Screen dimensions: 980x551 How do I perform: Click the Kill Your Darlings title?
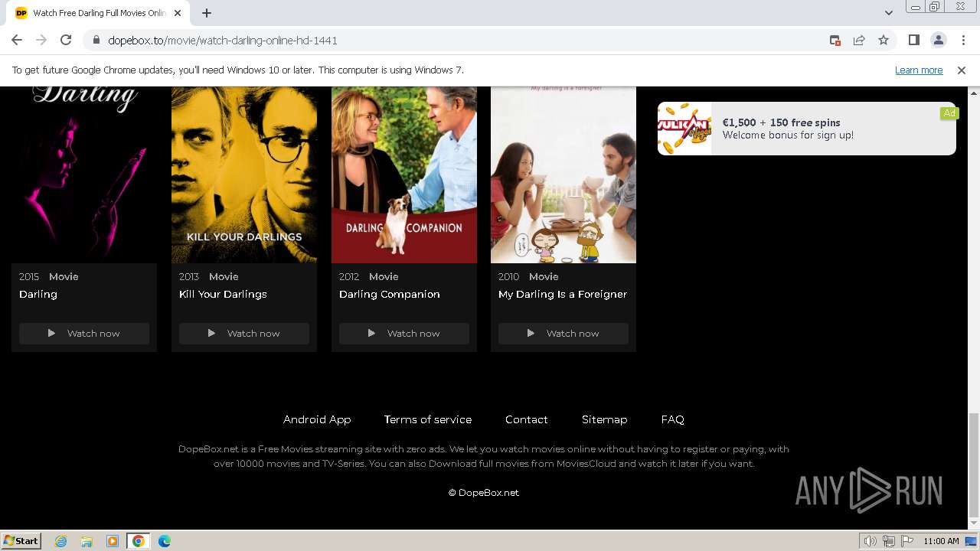223,295
